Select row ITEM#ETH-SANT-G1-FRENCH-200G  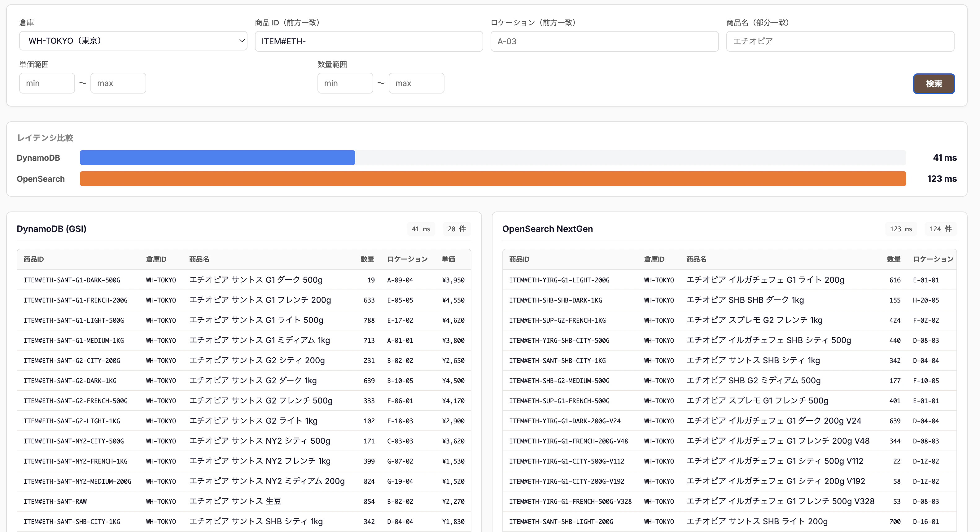click(244, 300)
